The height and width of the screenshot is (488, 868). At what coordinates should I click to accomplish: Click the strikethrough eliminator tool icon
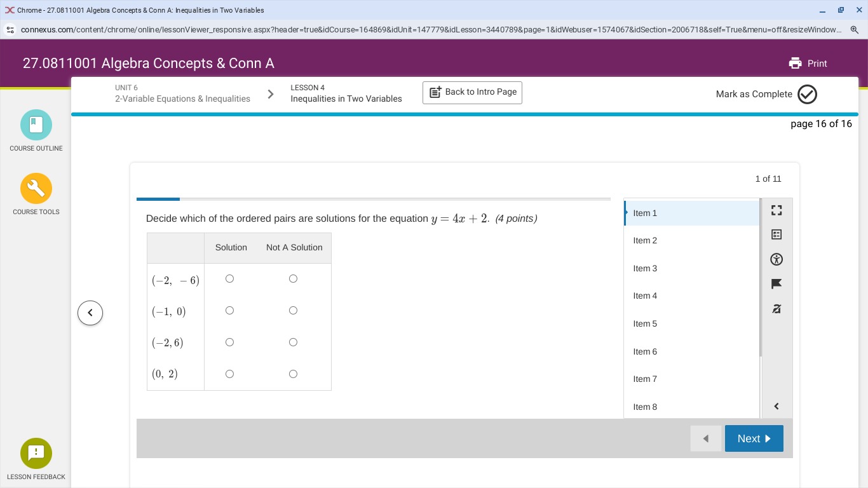coord(776,309)
